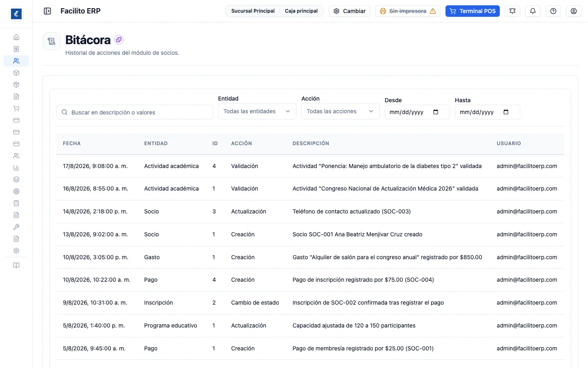The width and height of the screenshot is (588, 368).
Task: Open the wrench tools icon in the sidebar
Action: (x=16, y=227)
